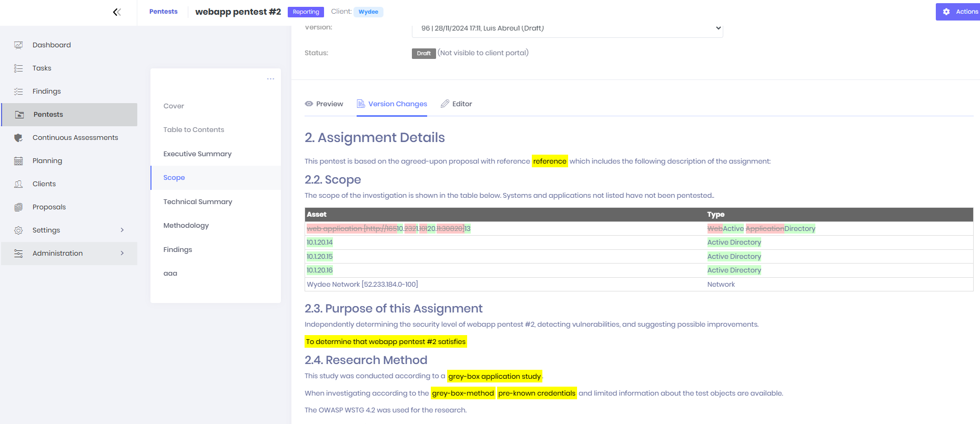
Task: Open the report version dropdown
Action: point(567,28)
